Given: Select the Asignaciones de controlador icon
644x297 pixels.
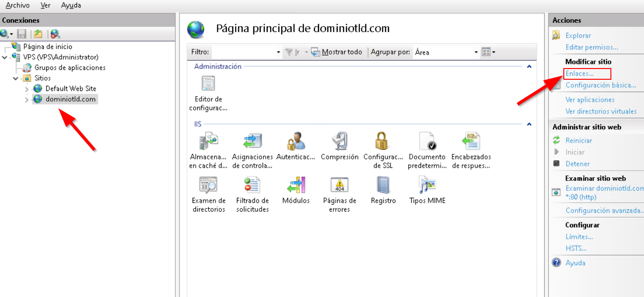Looking at the screenshot, I should click(x=252, y=150).
